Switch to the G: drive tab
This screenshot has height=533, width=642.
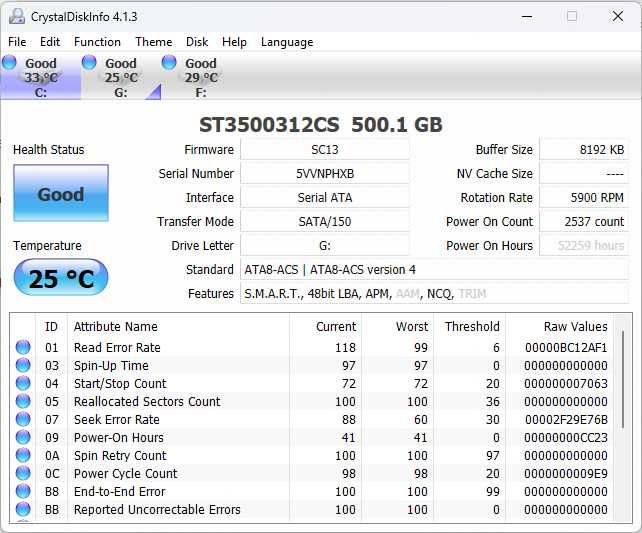point(121,77)
